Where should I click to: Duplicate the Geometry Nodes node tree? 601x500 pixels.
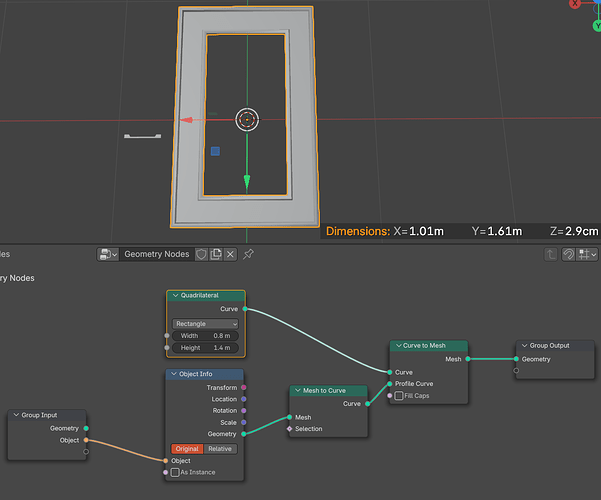[x=216, y=254]
